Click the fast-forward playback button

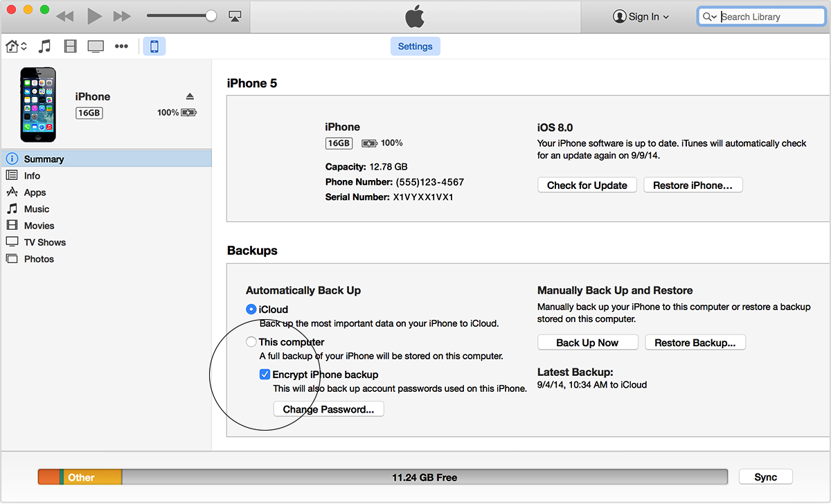pos(122,16)
